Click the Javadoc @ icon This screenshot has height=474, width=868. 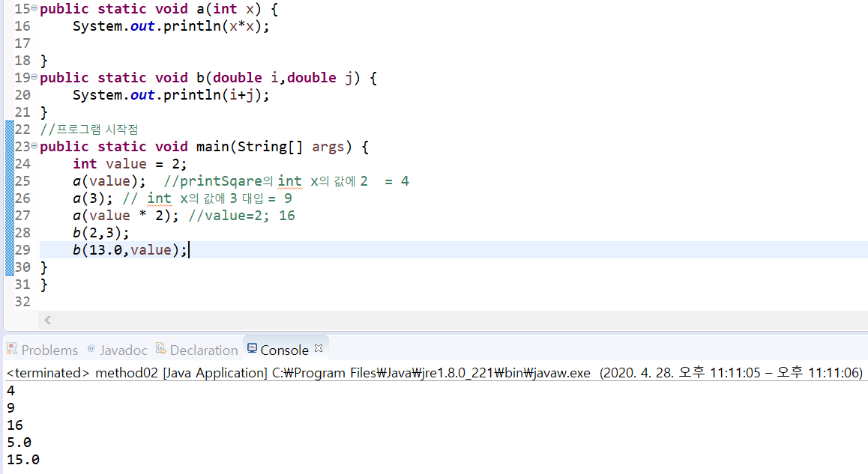tap(91, 348)
